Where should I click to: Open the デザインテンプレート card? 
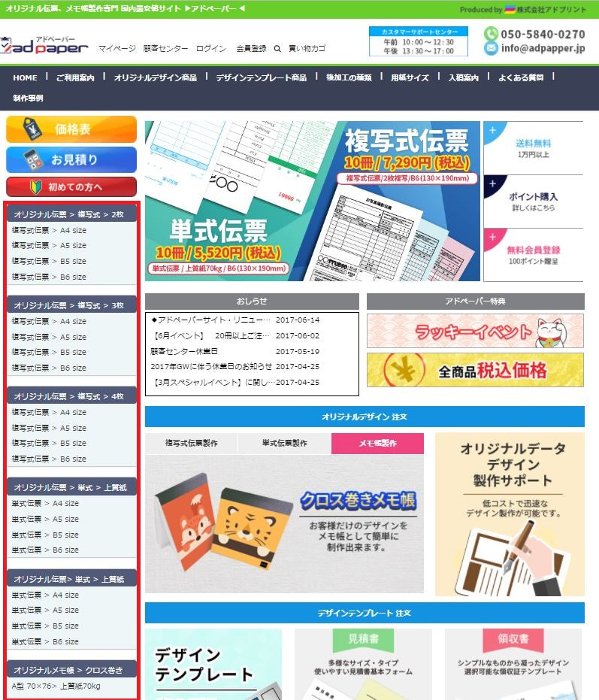(213, 665)
